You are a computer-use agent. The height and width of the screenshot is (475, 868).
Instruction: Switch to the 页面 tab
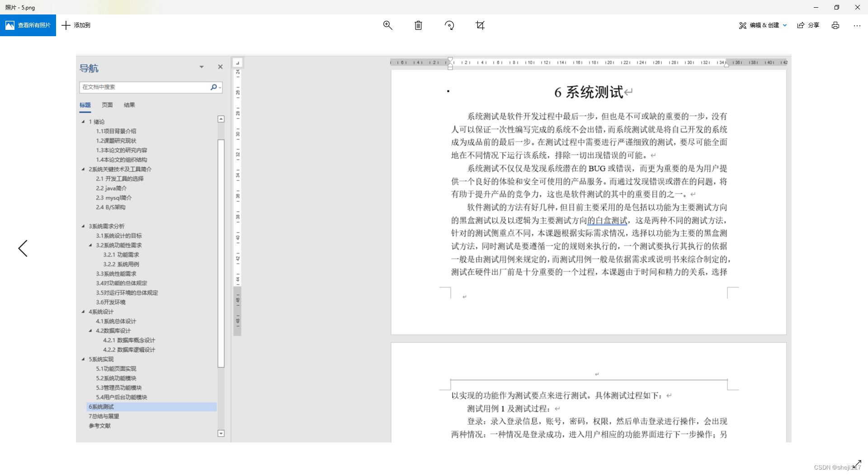pos(107,104)
